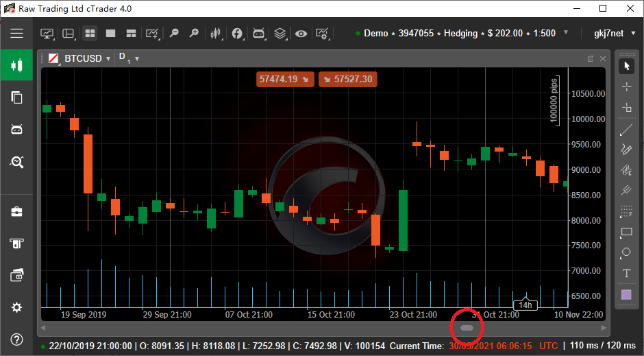Screen dimensions: 644x356
Task: Open the deposit/withdraw sidebar icon
Action: (16, 244)
